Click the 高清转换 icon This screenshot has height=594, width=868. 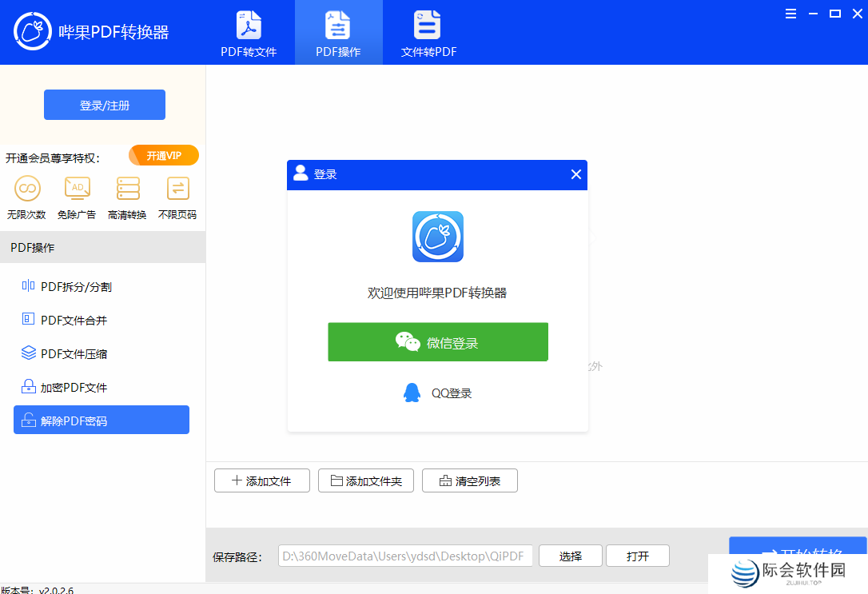tap(128, 189)
